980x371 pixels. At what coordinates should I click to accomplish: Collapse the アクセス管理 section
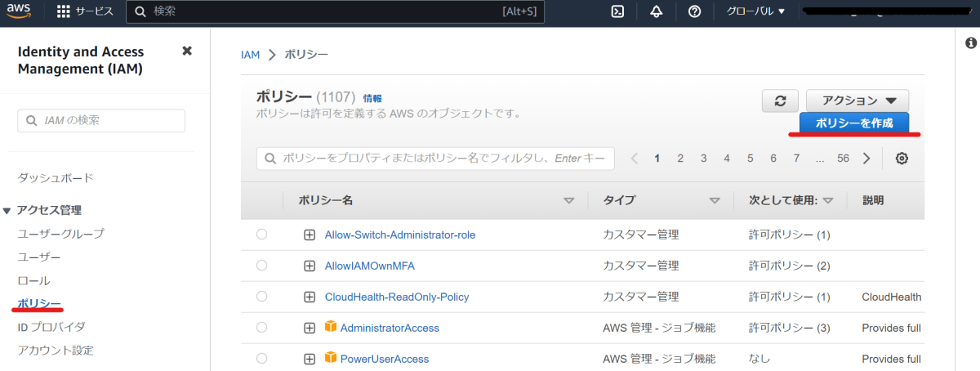coord(7,211)
